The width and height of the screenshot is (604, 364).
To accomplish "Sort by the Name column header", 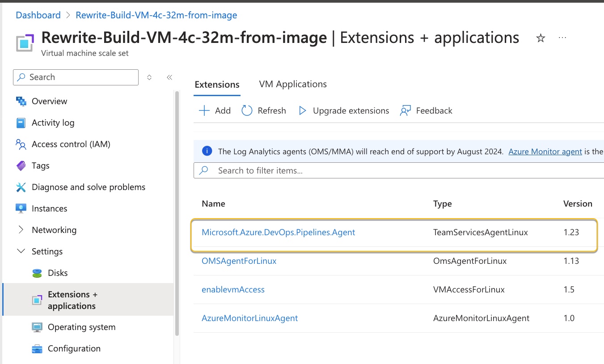I will click(214, 203).
